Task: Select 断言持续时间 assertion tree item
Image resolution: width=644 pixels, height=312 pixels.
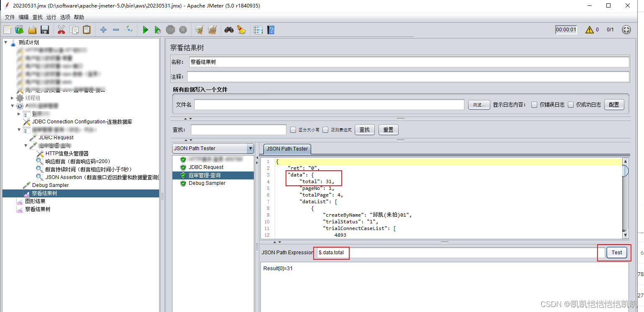Action: [x=90, y=169]
